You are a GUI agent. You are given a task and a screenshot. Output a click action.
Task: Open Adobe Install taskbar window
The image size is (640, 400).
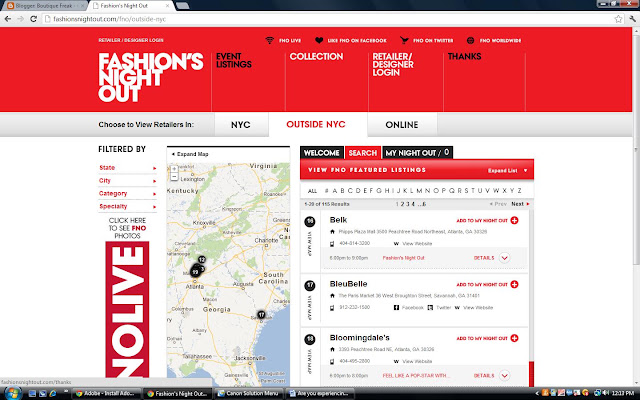point(107,393)
